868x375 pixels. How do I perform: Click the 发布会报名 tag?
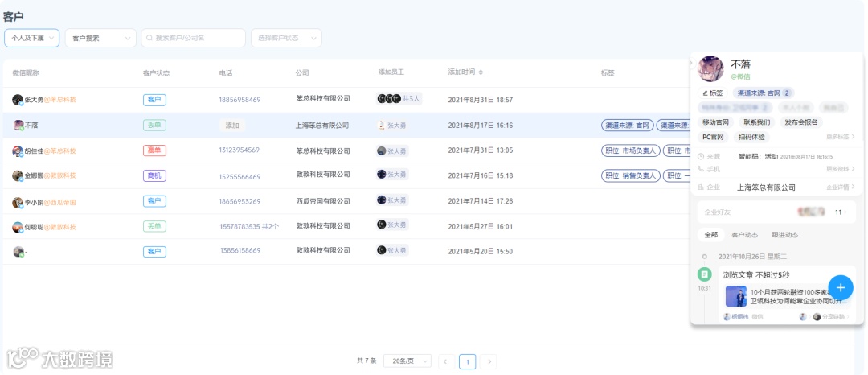pos(801,122)
